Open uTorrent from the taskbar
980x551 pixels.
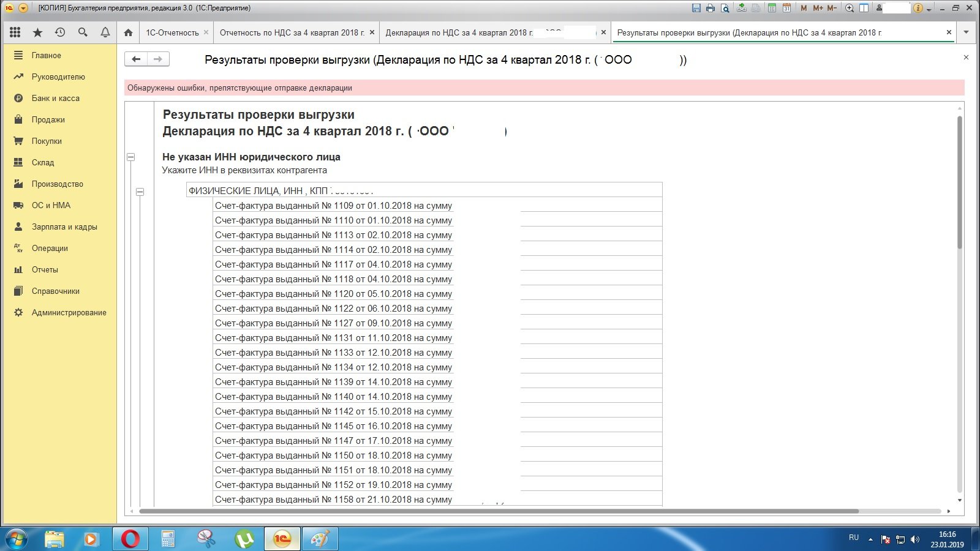[x=244, y=539]
